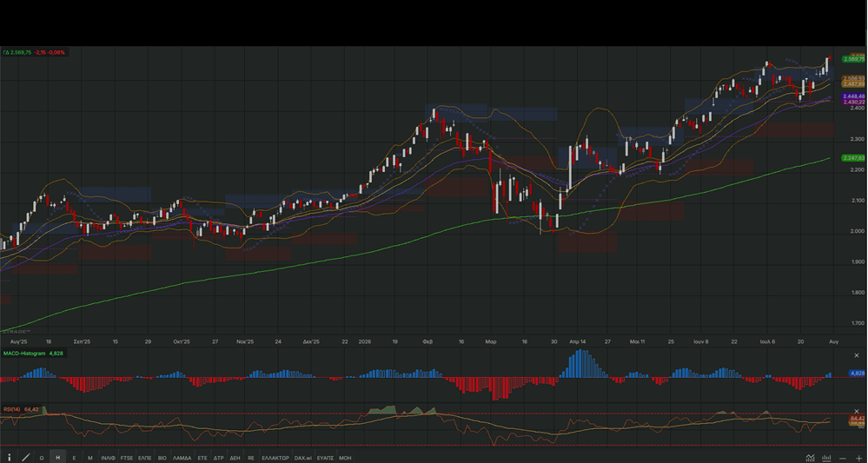
Task: Select the trend line drawing tool
Action: click(25, 458)
